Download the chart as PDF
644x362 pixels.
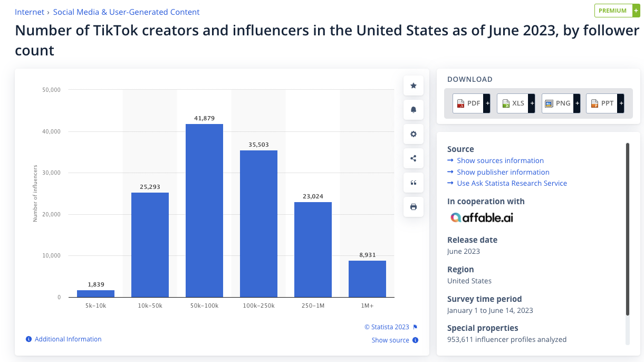(471, 103)
